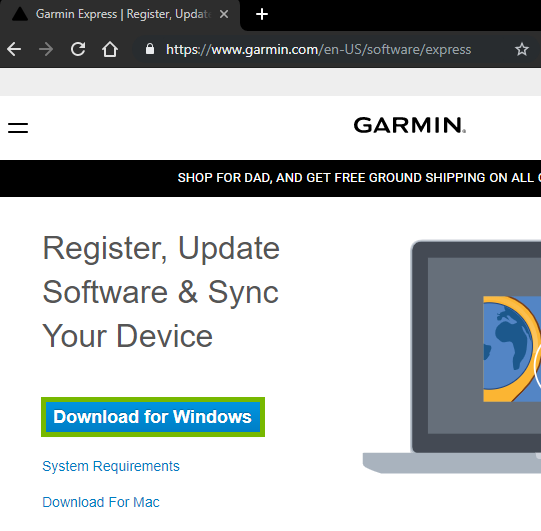Click the 'Register, Update Software & Sync' heading
541x531 pixels.
click(x=161, y=292)
